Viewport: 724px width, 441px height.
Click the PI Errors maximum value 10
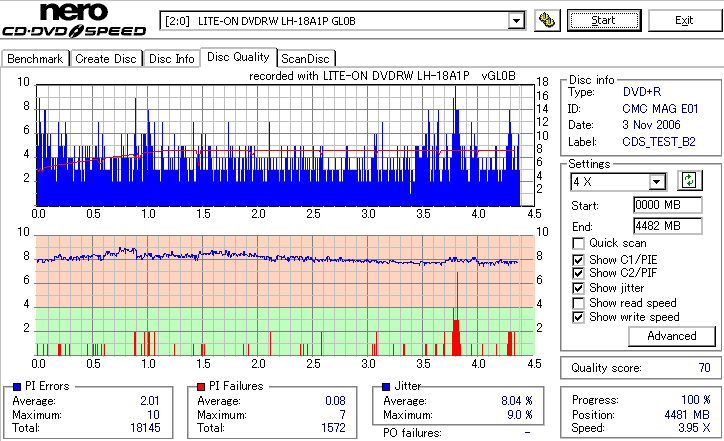pos(153,415)
